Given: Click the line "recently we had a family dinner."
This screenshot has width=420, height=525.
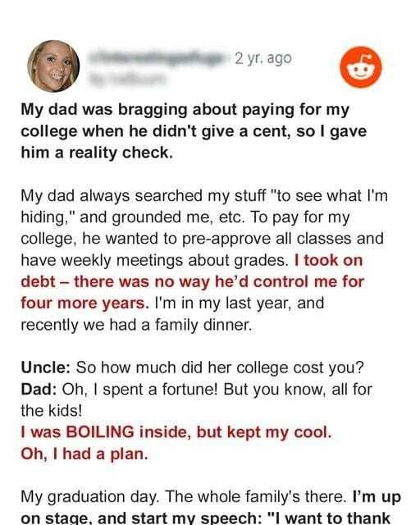Looking at the screenshot, I should click(x=136, y=325).
